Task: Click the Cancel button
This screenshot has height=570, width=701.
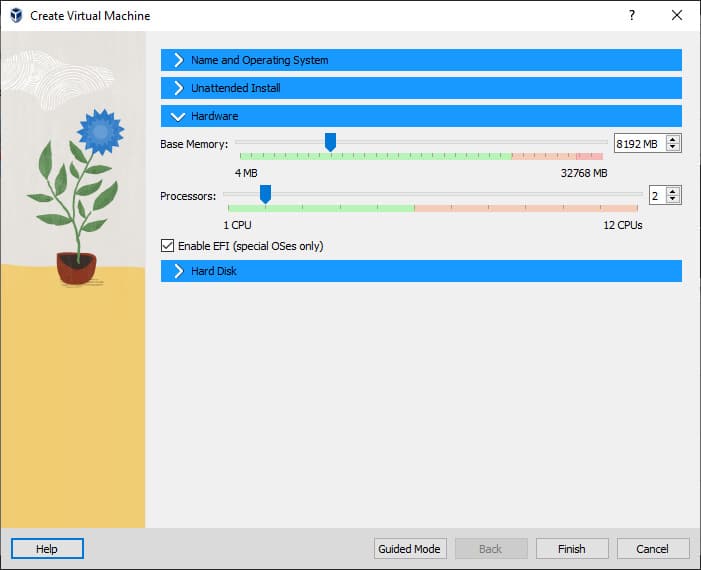Action: [x=653, y=549]
